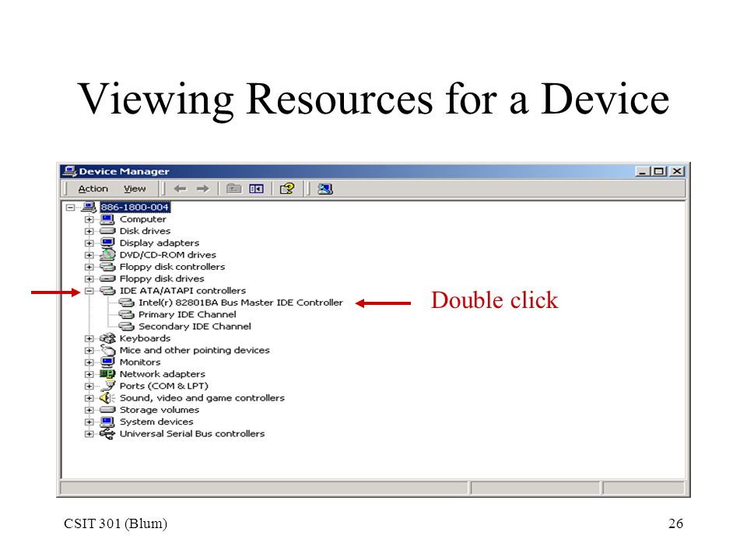
Task: Select Intel(r) 82801BA Bus Master IDE Controller
Action: click(x=240, y=303)
